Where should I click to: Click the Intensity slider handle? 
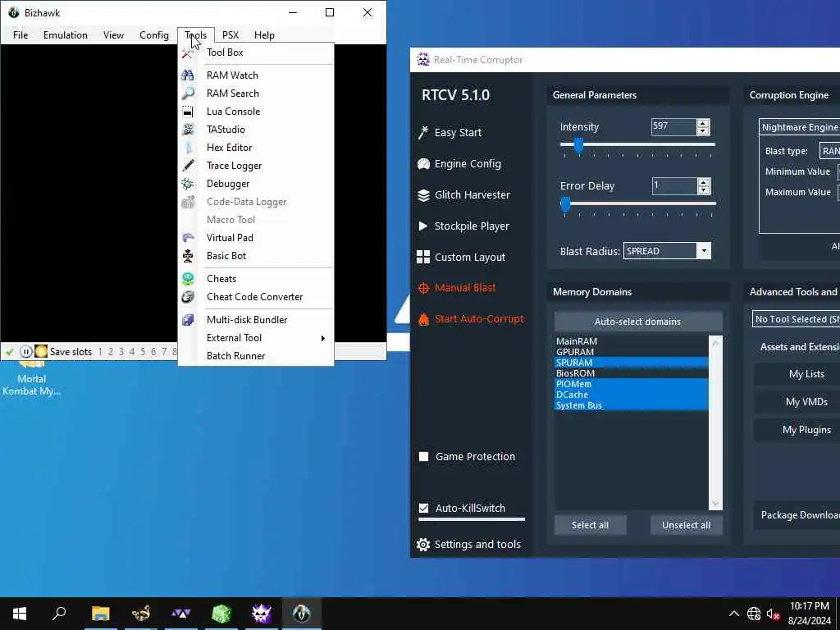pyautogui.click(x=578, y=146)
